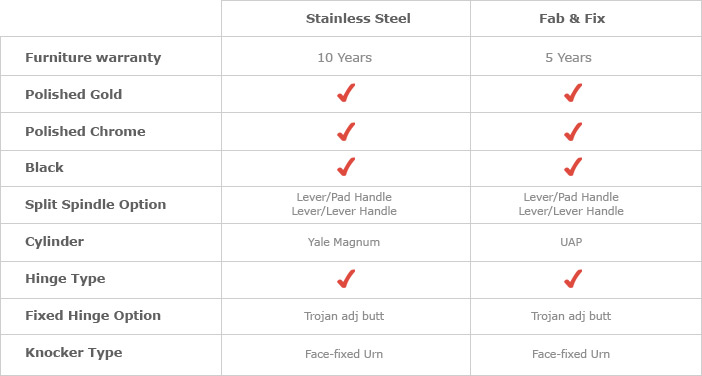Click Black checkmark in Stainless Steel column
Screen dimensions: 702x376
[x=346, y=167]
